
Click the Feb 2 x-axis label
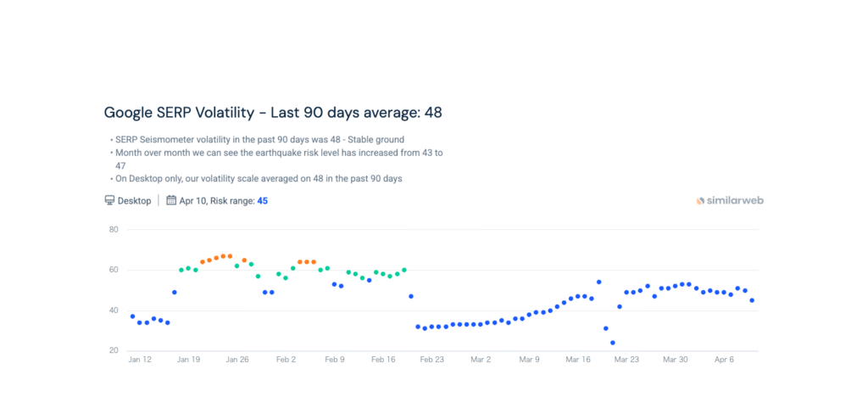click(287, 360)
